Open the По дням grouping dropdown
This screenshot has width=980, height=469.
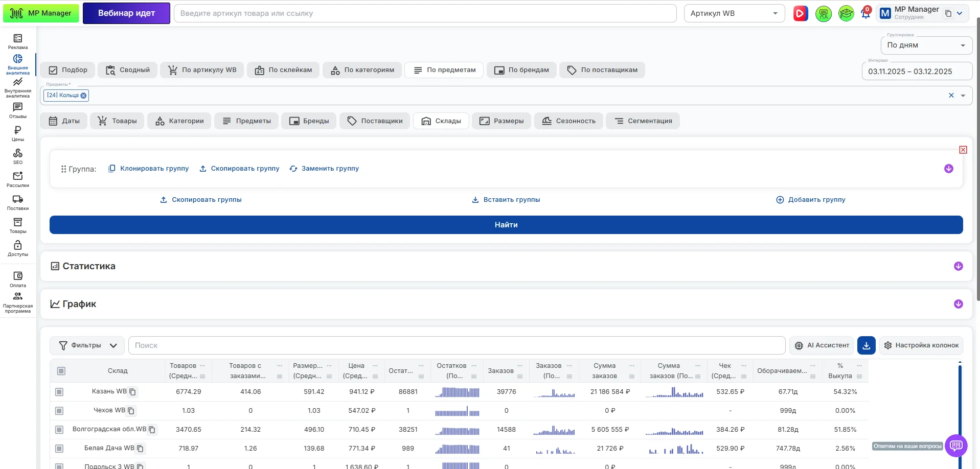pyautogui.click(x=926, y=45)
